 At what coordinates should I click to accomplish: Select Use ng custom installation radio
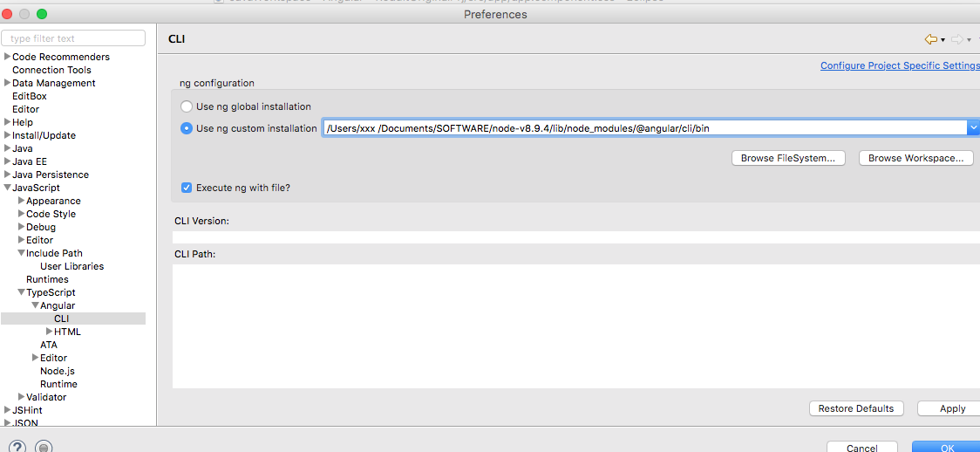pos(187,128)
